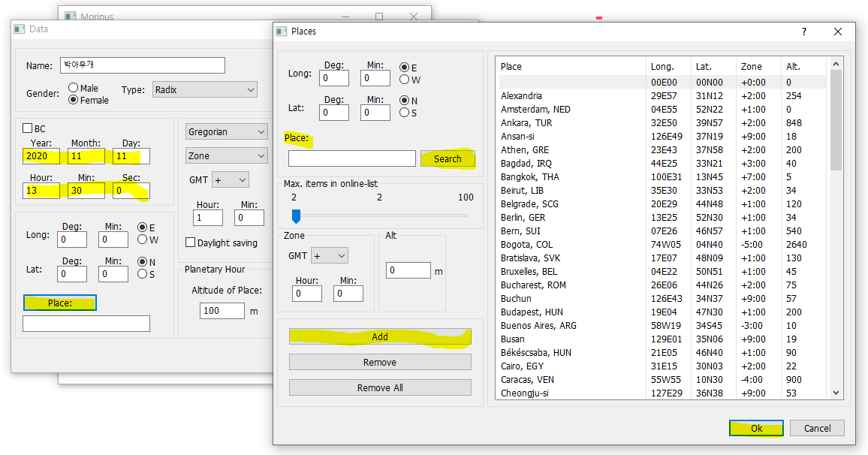Enable the BC checkbox
Image resolution: width=868 pixels, height=455 pixels.
(28, 128)
